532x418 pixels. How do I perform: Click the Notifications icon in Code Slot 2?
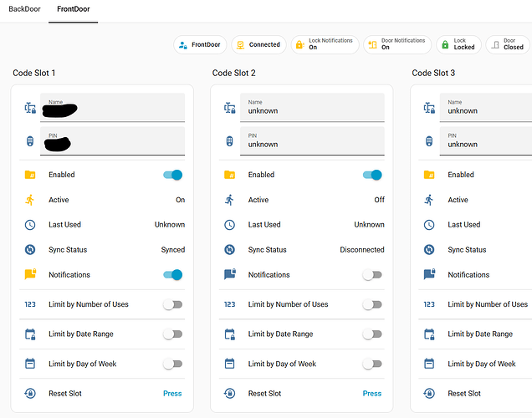[230, 274]
